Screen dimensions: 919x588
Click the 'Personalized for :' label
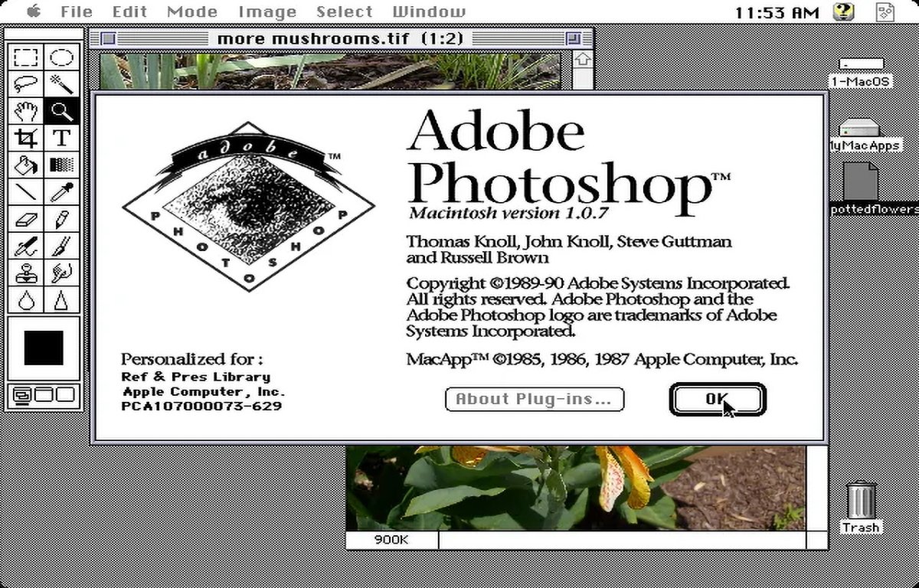click(192, 358)
